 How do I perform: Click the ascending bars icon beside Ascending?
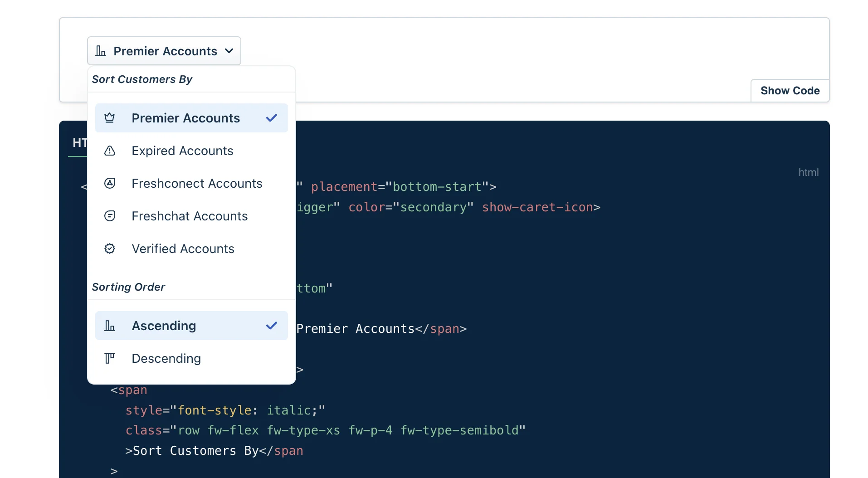pos(109,326)
